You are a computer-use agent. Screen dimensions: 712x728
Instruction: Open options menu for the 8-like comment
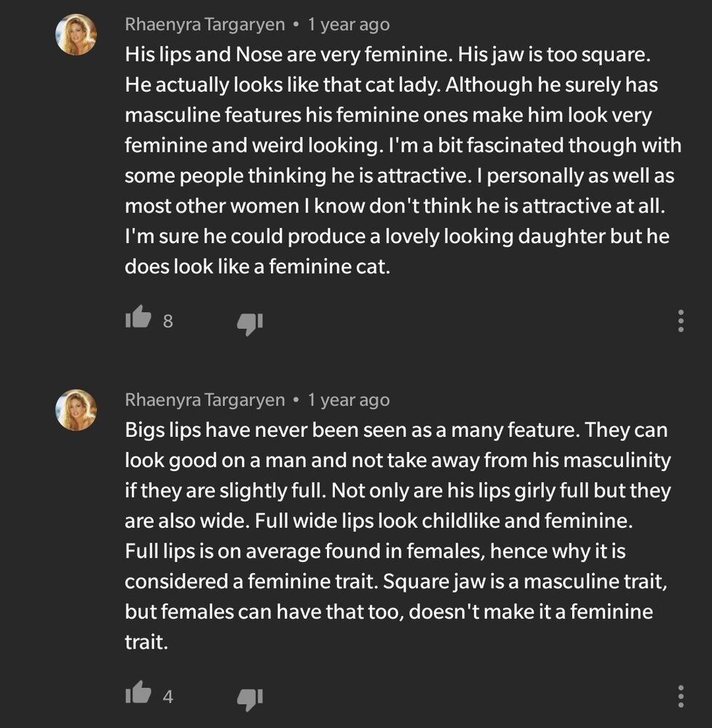(x=680, y=320)
